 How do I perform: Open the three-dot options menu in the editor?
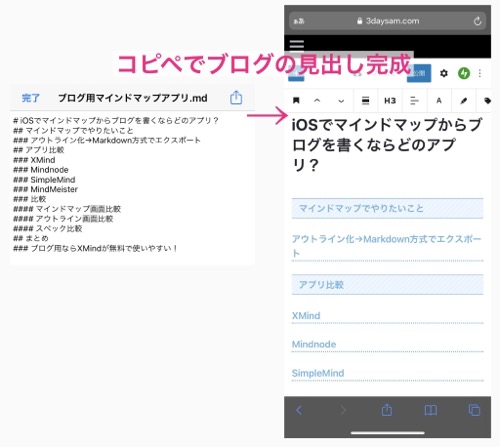[x=480, y=73]
